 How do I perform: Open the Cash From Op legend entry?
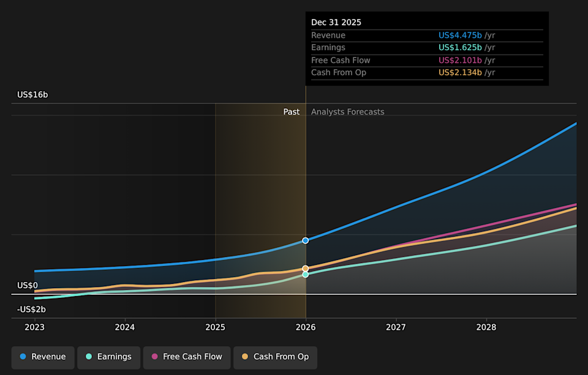[x=275, y=357]
